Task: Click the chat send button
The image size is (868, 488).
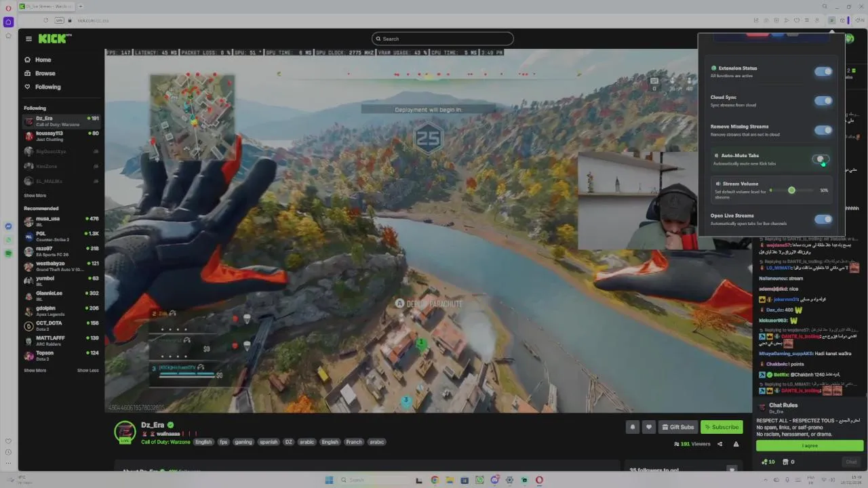Action: pyautogui.click(x=851, y=462)
